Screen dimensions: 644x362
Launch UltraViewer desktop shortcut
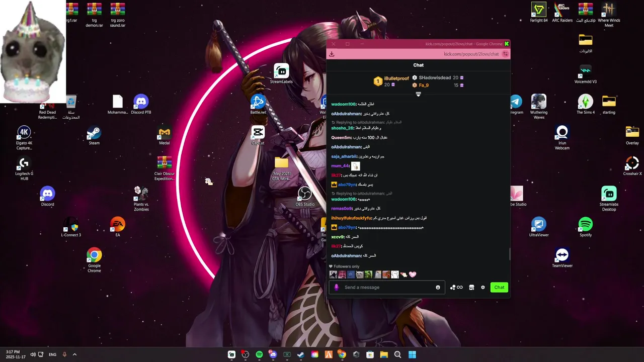pyautogui.click(x=539, y=228)
